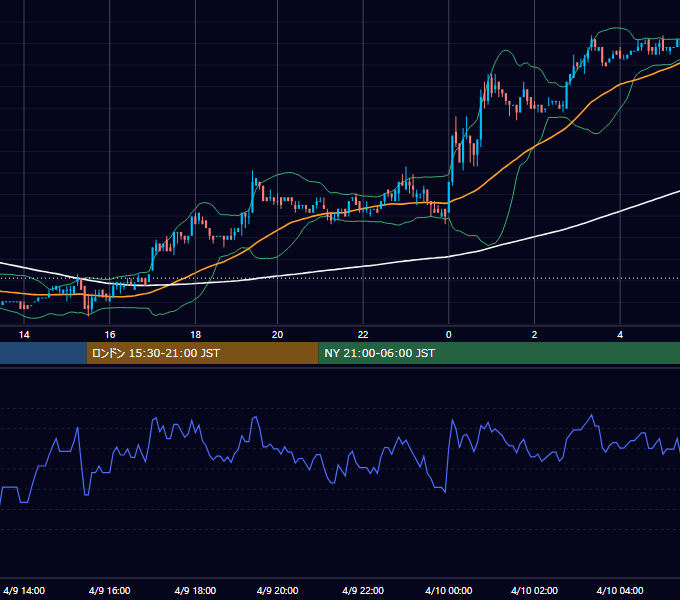680x600 pixels.
Task: Click the 4/9 16:00 time label
Action: (x=109, y=590)
